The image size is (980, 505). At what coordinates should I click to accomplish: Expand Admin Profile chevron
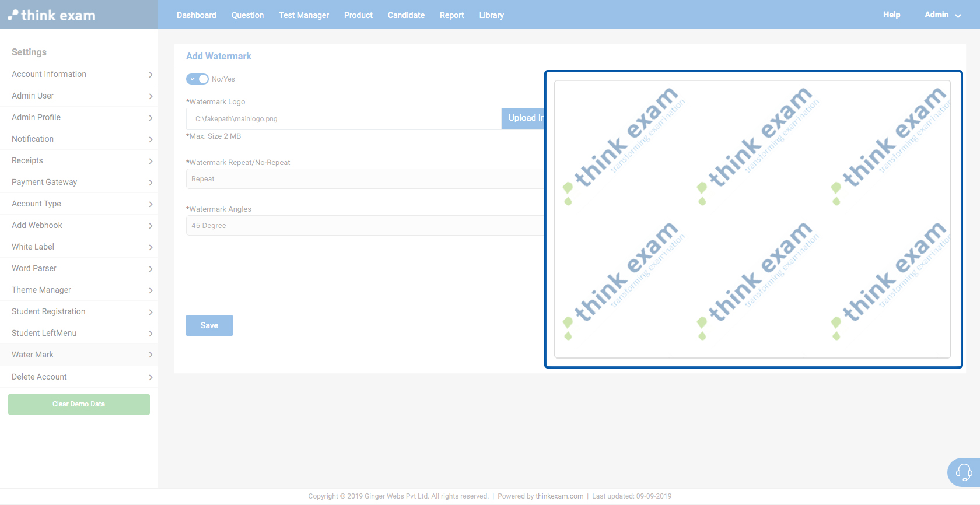pyautogui.click(x=150, y=118)
